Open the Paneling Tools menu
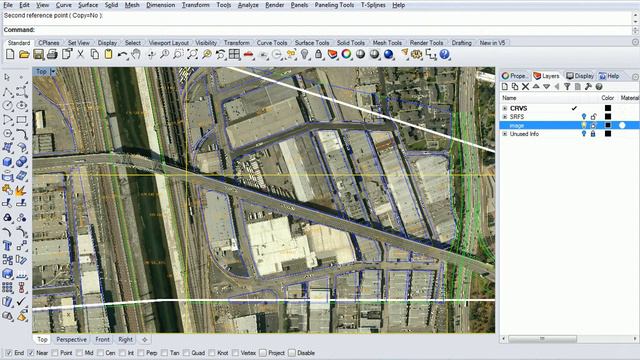This screenshot has width=640, height=360. 334,5
